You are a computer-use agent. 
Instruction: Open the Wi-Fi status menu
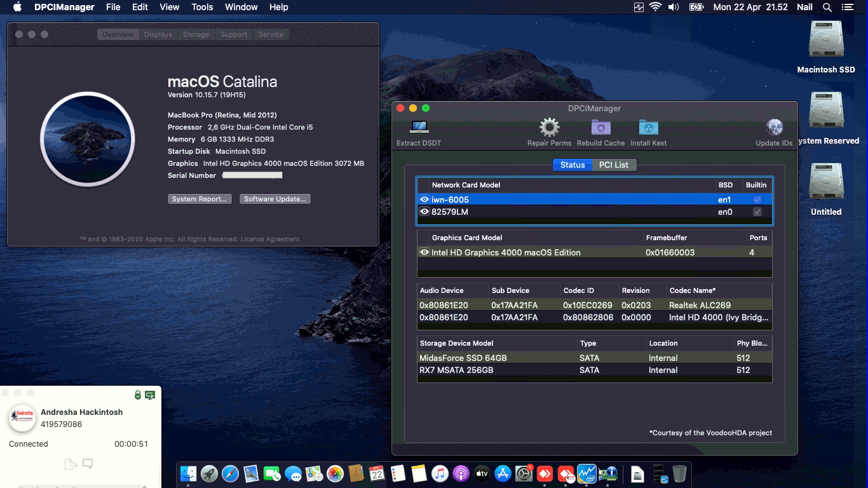(x=655, y=7)
